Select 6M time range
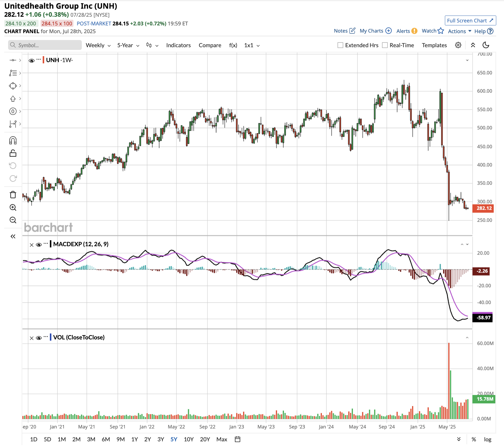 point(106,439)
